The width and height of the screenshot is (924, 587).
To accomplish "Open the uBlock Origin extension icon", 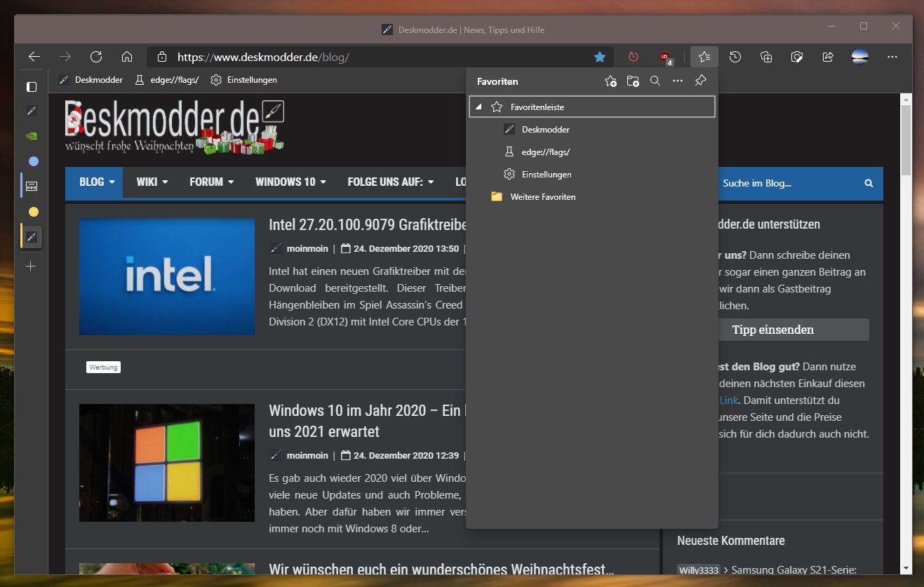I will [x=665, y=58].
